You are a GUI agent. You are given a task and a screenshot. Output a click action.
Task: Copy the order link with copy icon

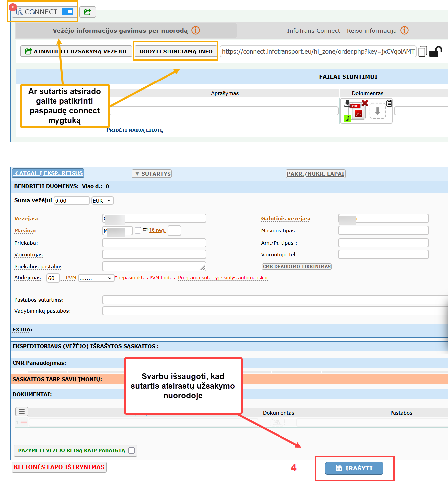pyautogui.click(x=423, y=51)
